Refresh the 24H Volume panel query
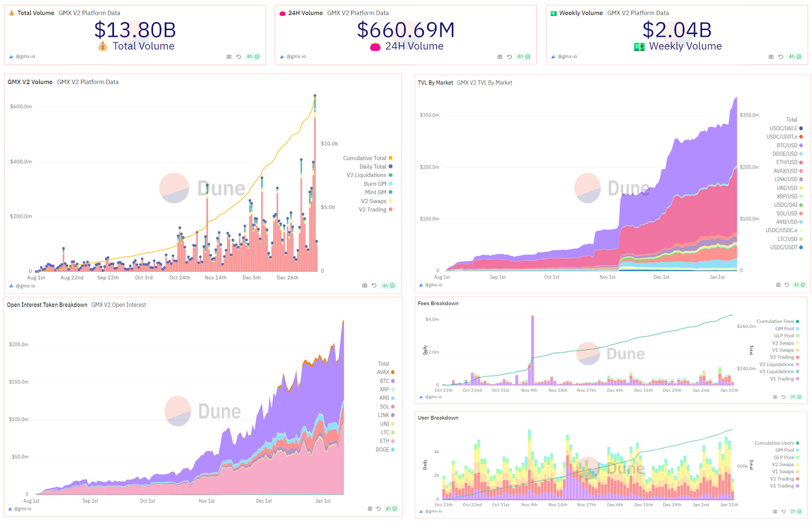Screen dimensions: 812x524 click(x=510, y=57)
